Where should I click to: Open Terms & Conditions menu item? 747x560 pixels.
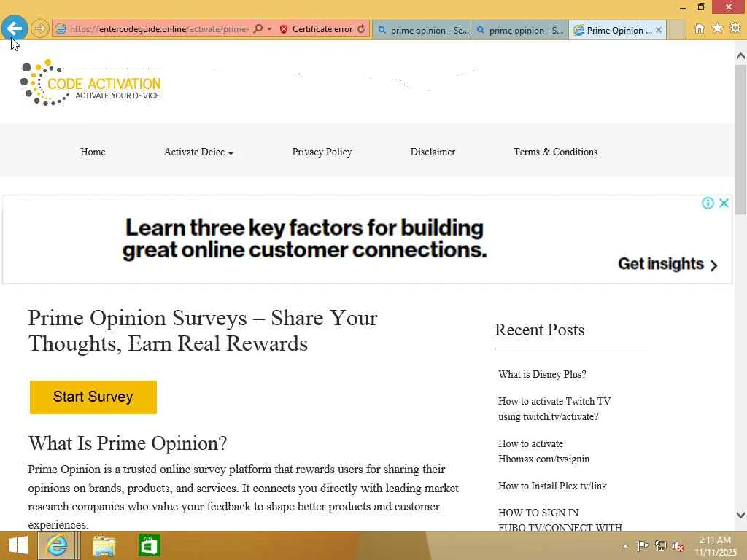coord(555,152)
